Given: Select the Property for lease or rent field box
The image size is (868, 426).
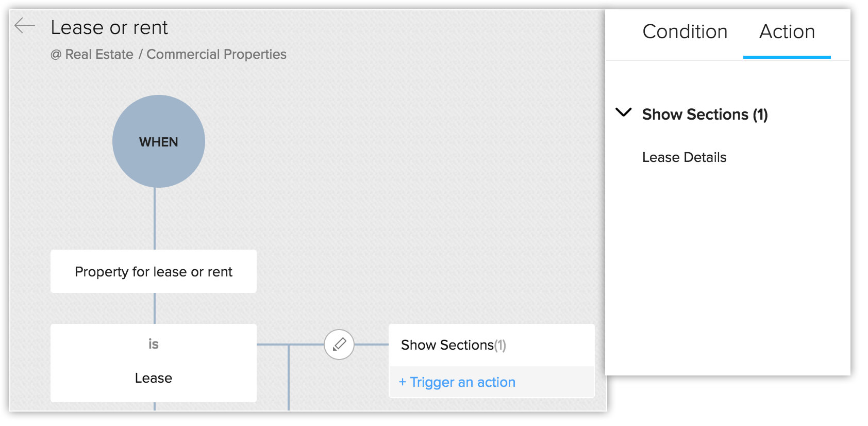Looking at the screenshot, I should point(154,271).
